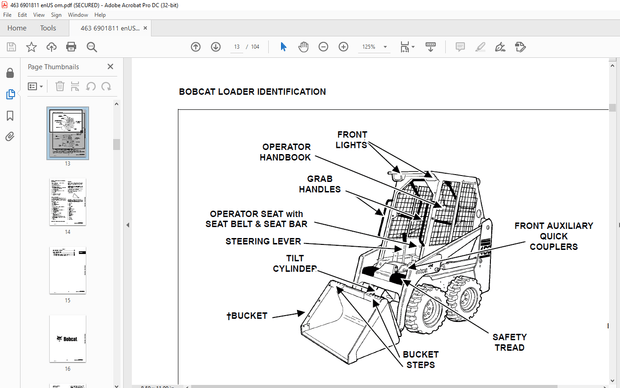Click thumbnail panel scroll up arrow
The height and width of the screenshot is (388, 620).
[x=116, y=104]
